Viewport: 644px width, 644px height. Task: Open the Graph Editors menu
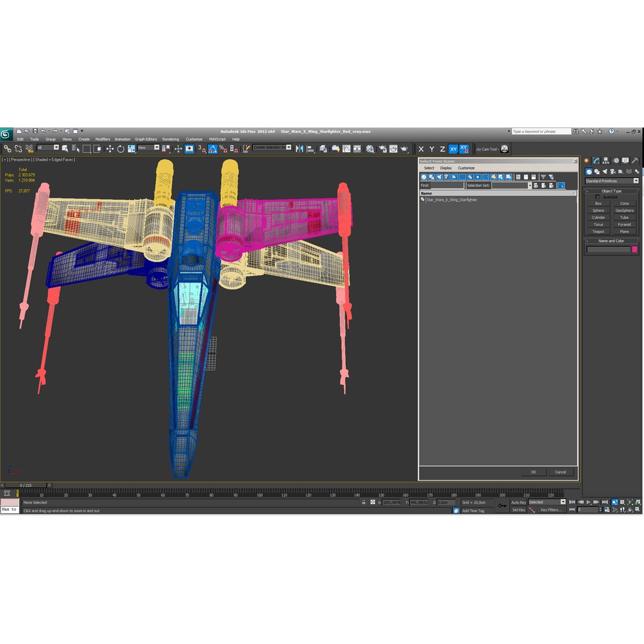coord(146,139)
